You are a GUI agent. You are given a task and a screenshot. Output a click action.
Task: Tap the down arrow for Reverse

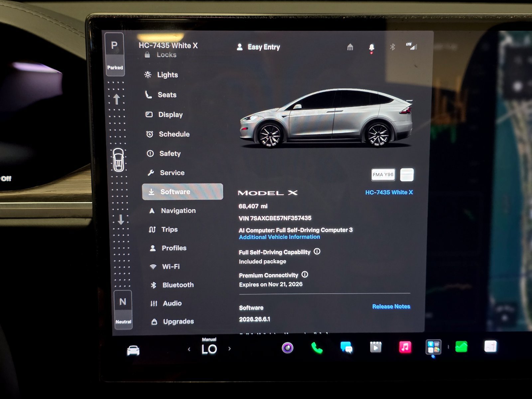tap(121, 219)
